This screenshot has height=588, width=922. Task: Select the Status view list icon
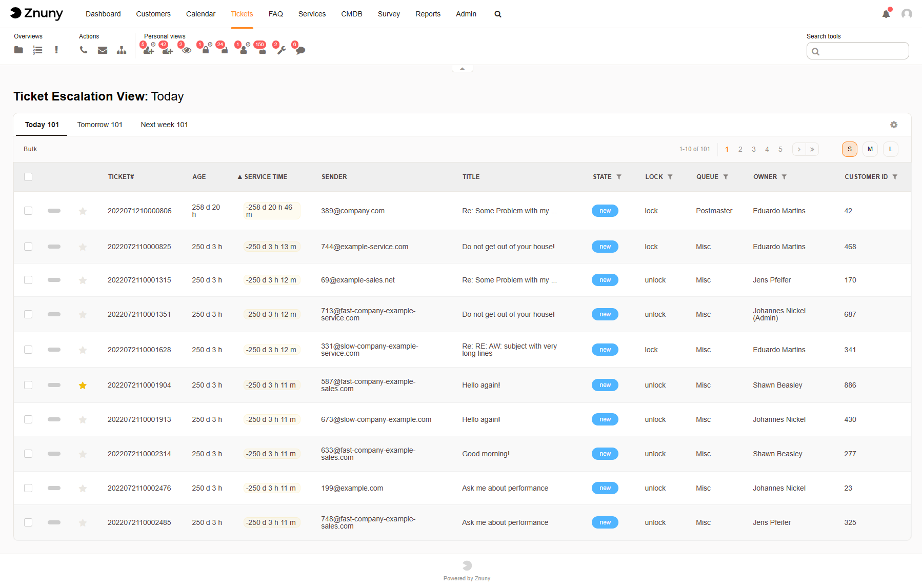tap(37, 50)
